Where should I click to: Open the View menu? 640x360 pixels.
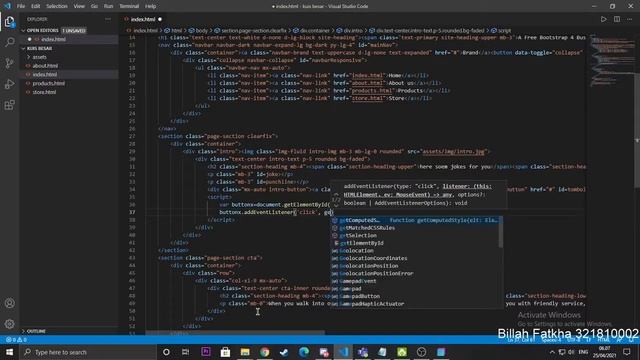coord(79,6)
